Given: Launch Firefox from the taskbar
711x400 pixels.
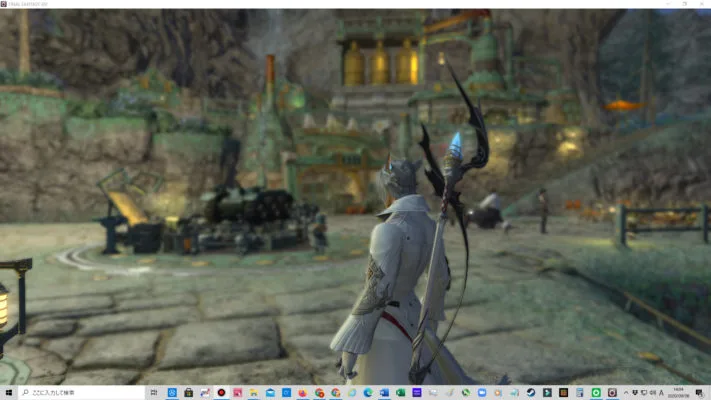Looking at the screenshot, I should tap(302, 392).
